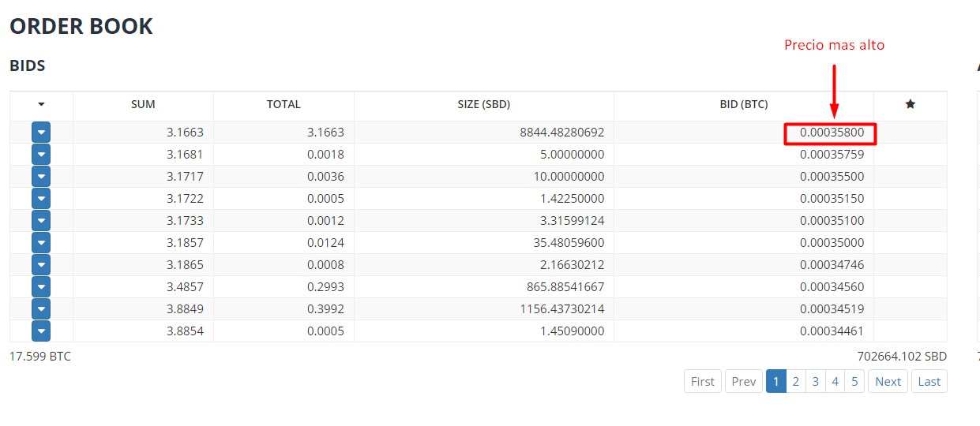Sort by the BID (BTC) column header
The image size is (980, 426).
[744, 104]
